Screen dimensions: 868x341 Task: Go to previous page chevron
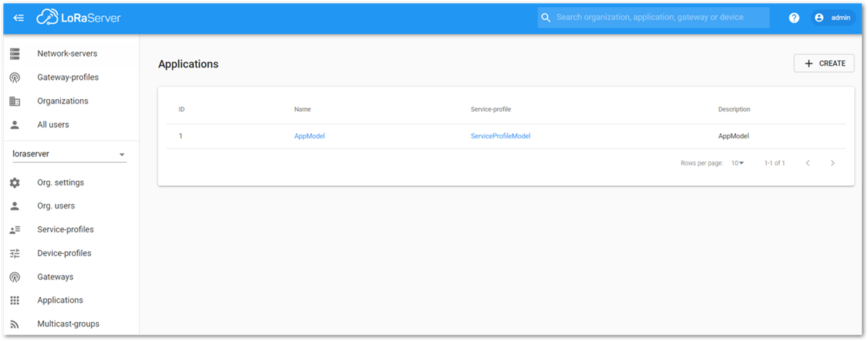click(x=808, y=163)
